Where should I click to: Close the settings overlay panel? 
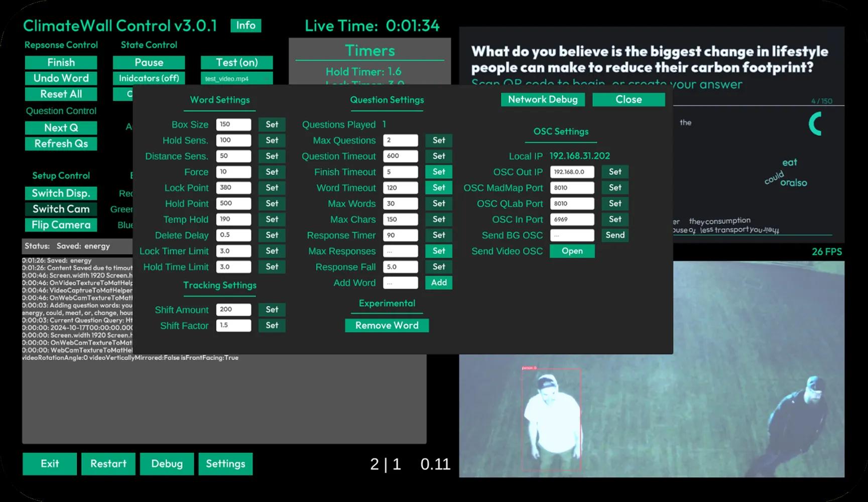(629, 99)
